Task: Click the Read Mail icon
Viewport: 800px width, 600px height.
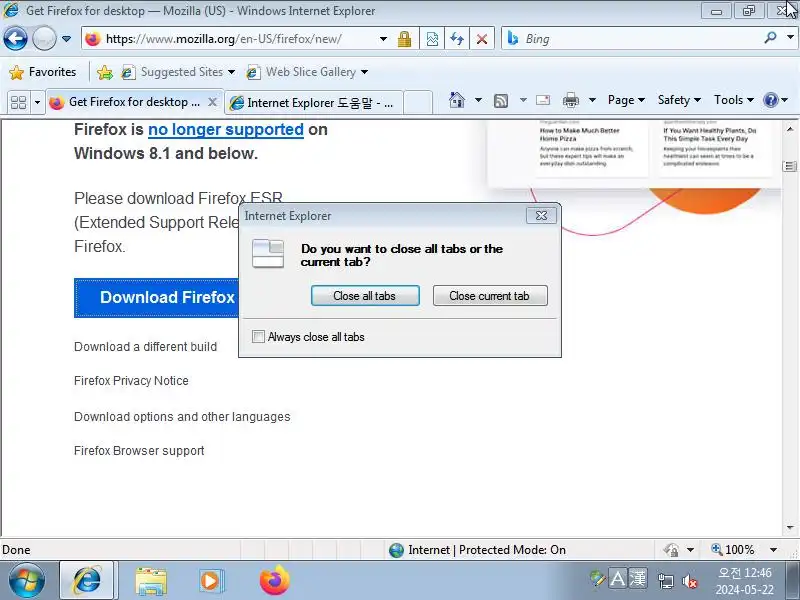Action: click(543, 100)
